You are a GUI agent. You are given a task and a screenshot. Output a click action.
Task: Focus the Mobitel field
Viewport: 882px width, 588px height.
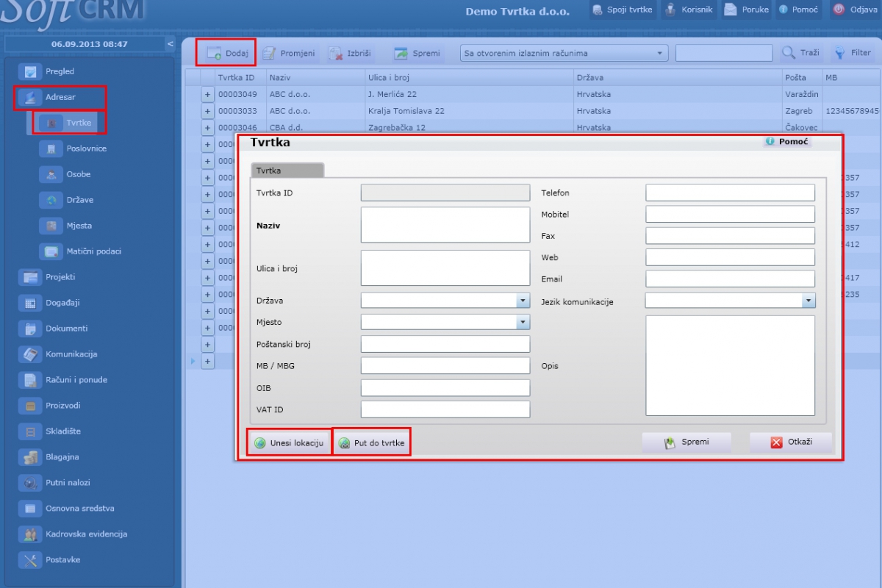731,214
